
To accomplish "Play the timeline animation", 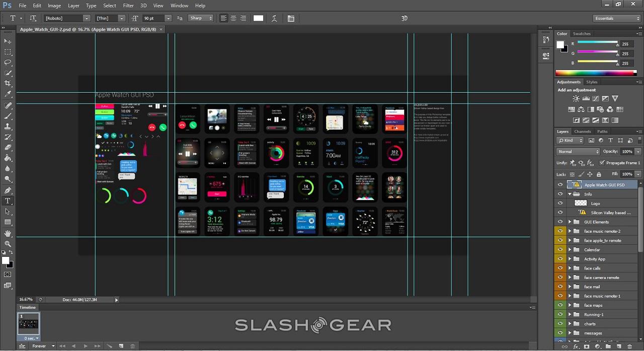I will coord(86,346).
